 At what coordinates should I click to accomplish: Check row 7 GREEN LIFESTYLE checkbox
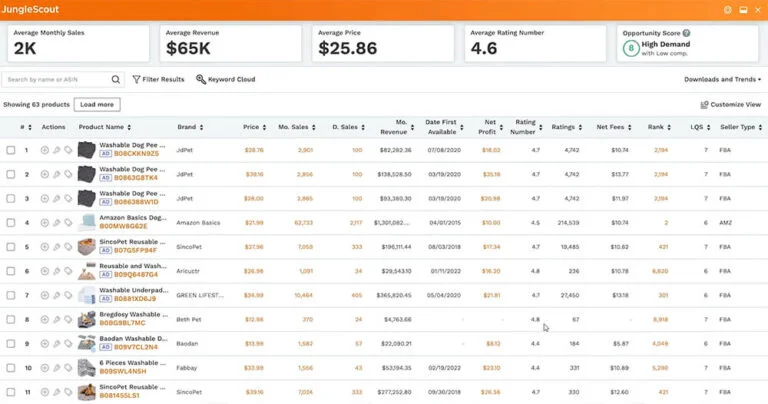[11, 295]
